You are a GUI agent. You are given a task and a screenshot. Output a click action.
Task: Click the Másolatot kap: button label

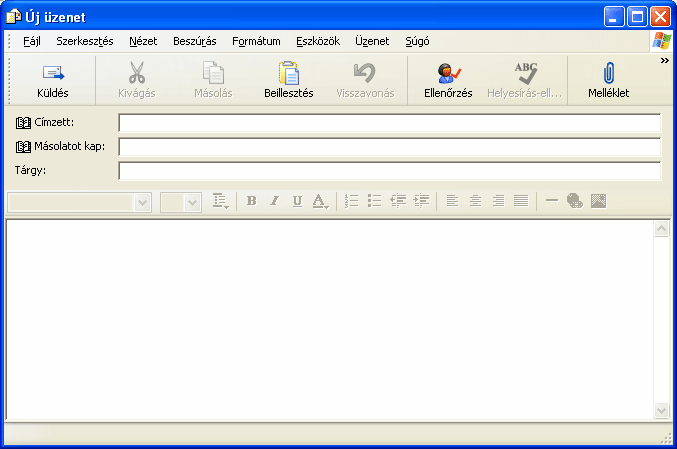click(70, 146)
